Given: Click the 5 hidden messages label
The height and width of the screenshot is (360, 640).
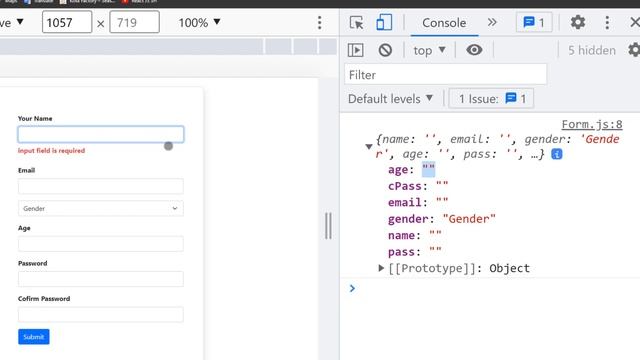Looking at the screenshot, I should pyautogui.click(x=591, y=51).
